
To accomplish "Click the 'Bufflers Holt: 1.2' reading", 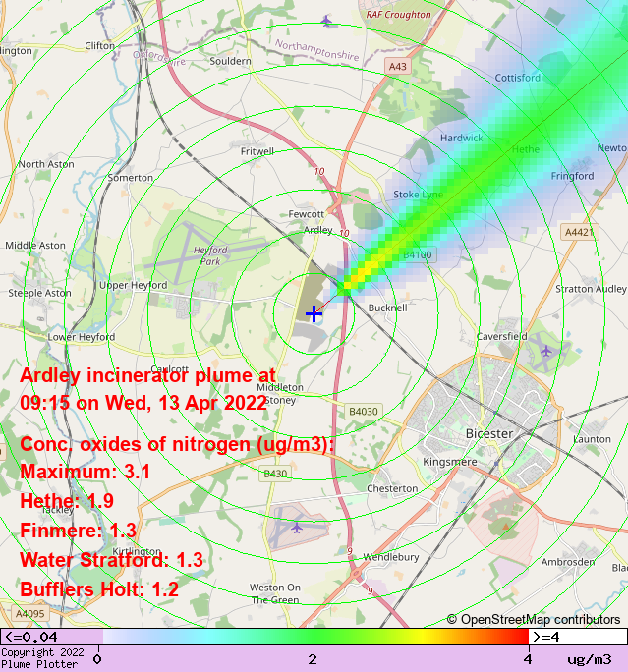I will (x=99, y=589).
